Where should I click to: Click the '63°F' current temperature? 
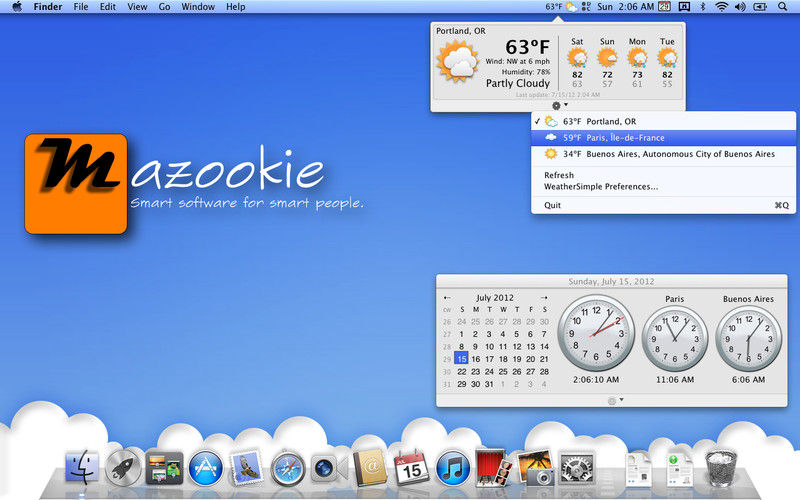528,47
